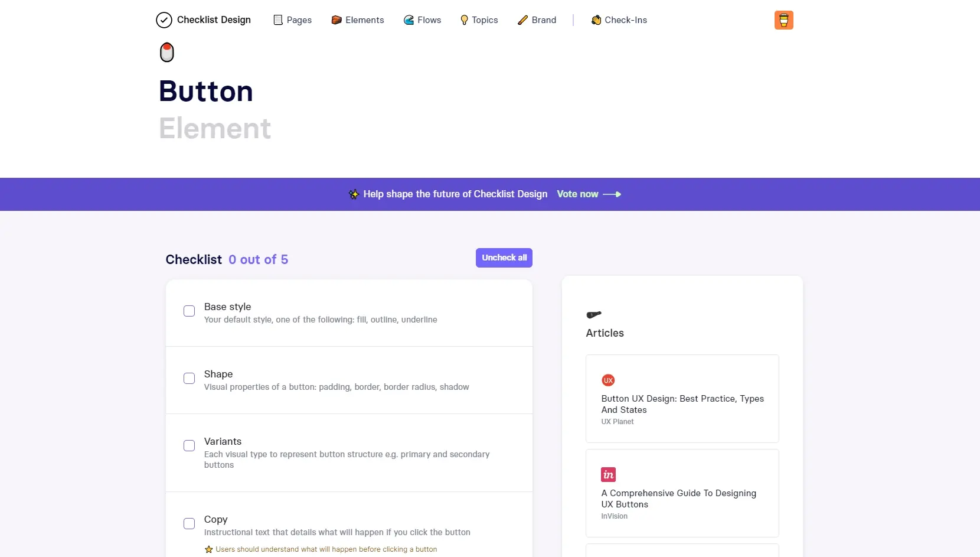The image size is (980, 557).
Task: Click the InVision source label
Action: [615, 516]
